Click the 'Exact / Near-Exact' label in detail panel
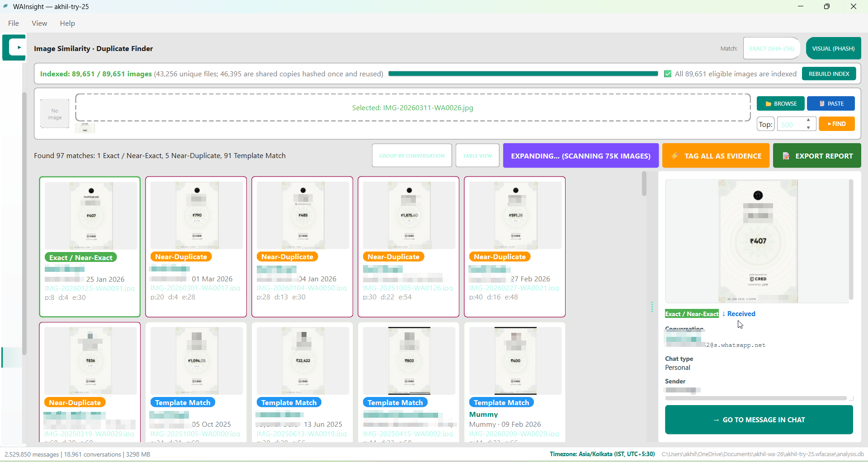The width and height of the screenshot is (868, 462). (692, 314)
